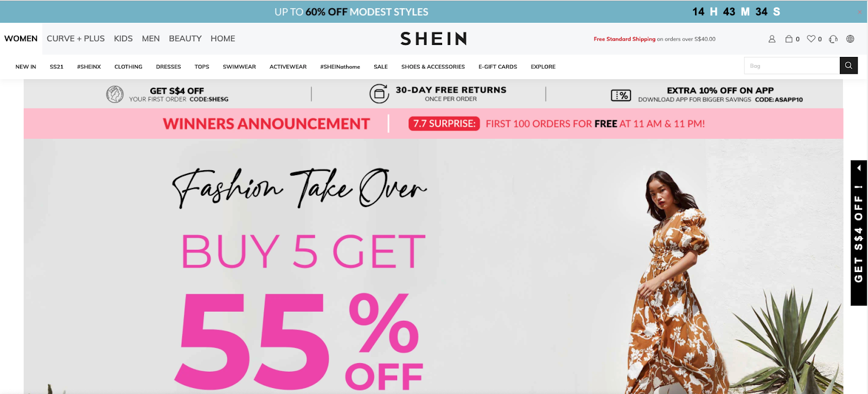Expand the SHOES & ACCESSORIES menu
The image size is (868, 394).
click(433, 67)
